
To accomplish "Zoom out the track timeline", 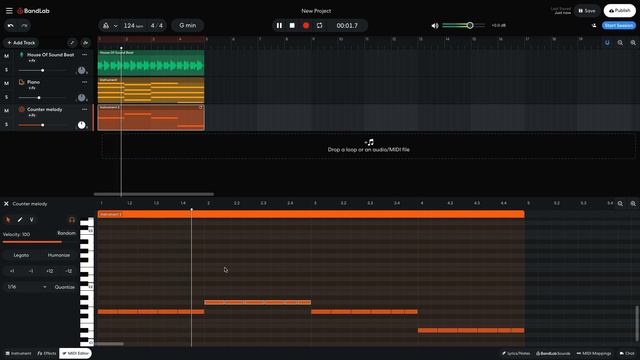I will point(620,42).
